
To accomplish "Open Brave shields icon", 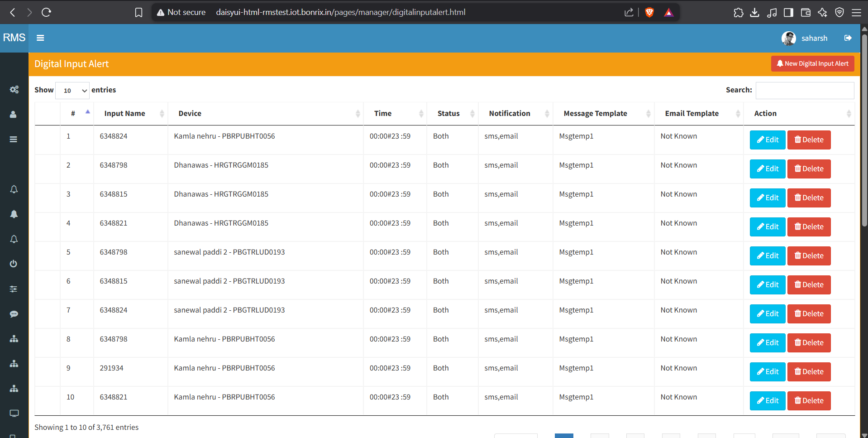I will [649, 12].
